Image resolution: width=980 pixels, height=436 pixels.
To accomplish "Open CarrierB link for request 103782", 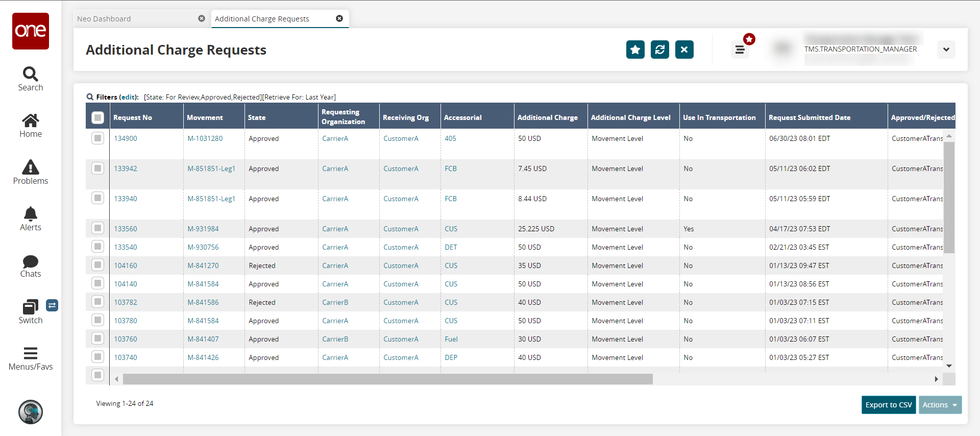I will click(335, 302).
